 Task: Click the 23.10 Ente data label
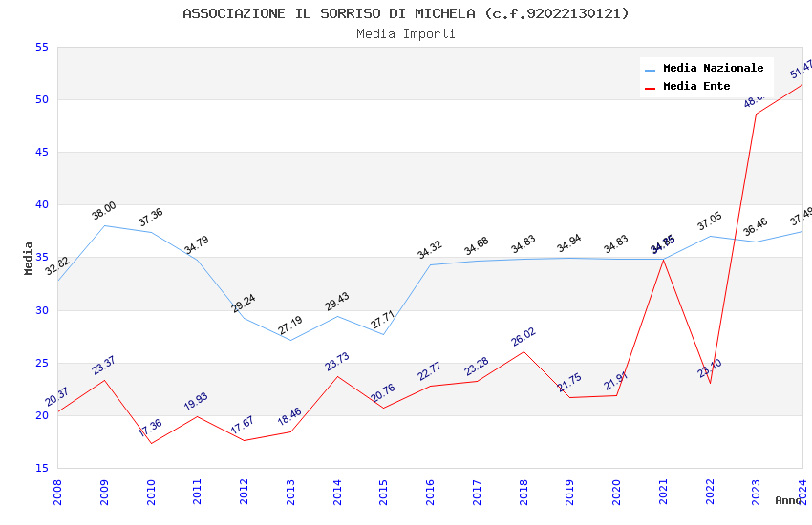pyautogui.click(x=710, y=368)
